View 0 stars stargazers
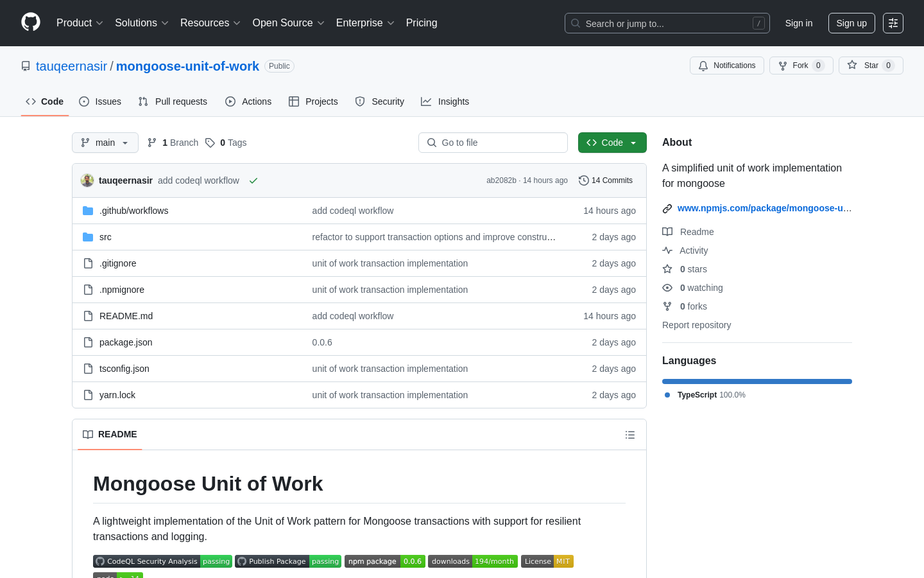 pyautogui.click(x=685, y=269)
